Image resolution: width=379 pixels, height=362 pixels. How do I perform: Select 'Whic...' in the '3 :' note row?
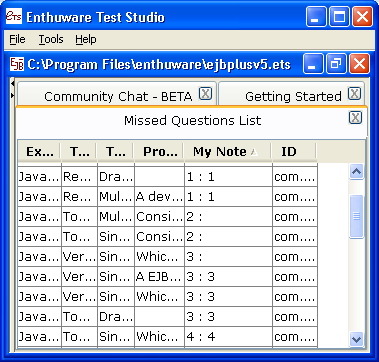click(159, 257)
